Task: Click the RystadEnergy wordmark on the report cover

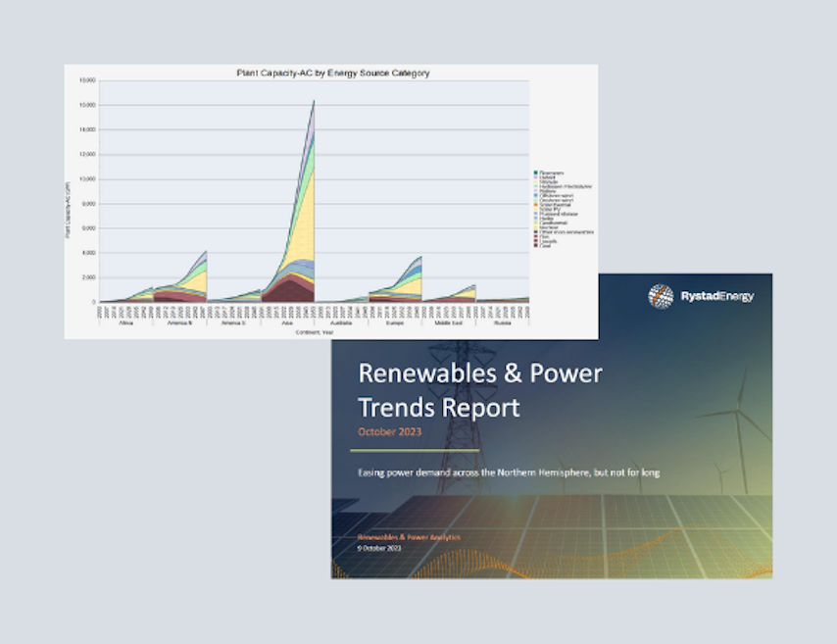Action: [716, 296]
